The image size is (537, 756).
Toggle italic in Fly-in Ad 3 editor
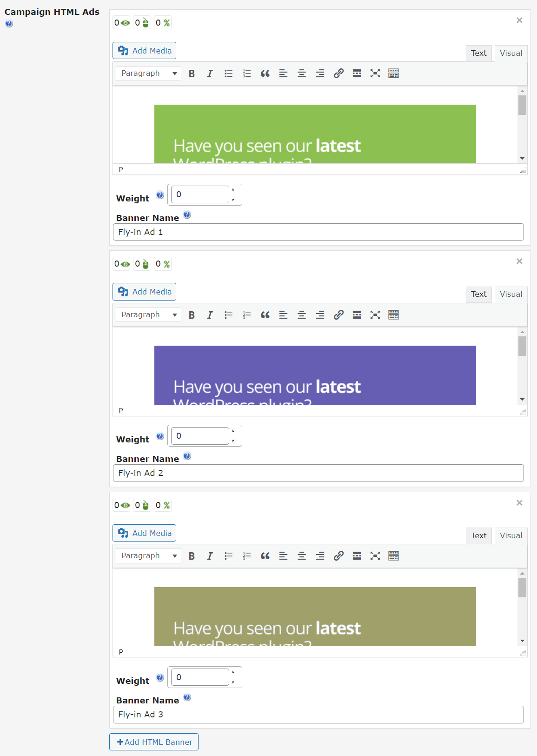[210, 556]
